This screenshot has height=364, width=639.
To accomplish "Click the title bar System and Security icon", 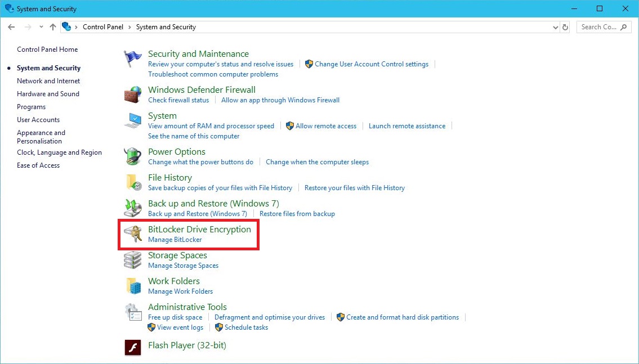I will (10, 8).
